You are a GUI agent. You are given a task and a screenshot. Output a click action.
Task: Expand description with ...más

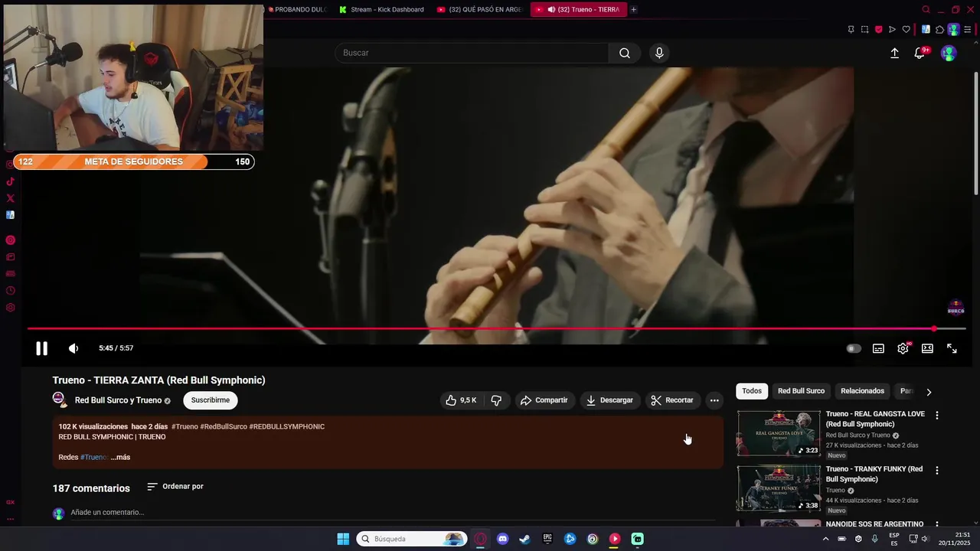pos(120,457)
